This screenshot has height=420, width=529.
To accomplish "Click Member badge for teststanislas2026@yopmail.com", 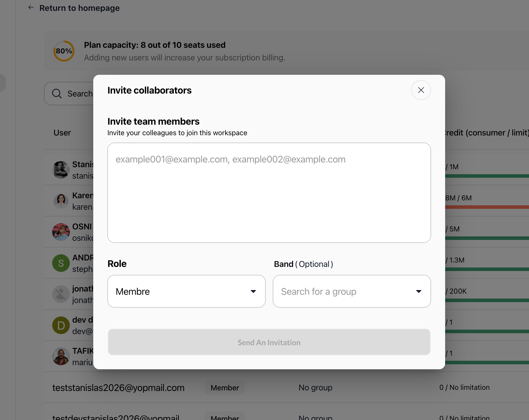I will [225, 388].
